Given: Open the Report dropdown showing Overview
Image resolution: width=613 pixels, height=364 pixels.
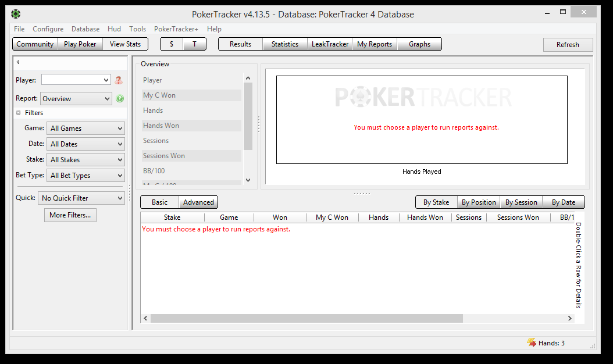Looking at the screenshot, I should pyautogui.click(x=76, y=98).
